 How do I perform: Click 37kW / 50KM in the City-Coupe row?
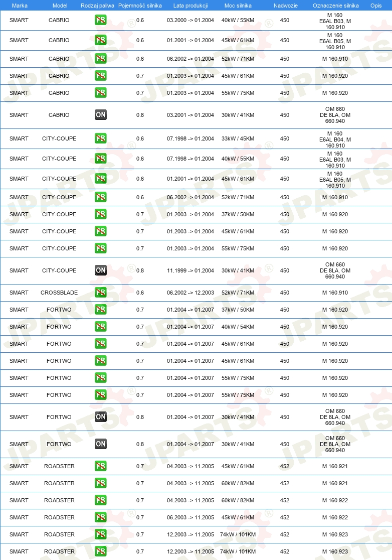[238, 214]
